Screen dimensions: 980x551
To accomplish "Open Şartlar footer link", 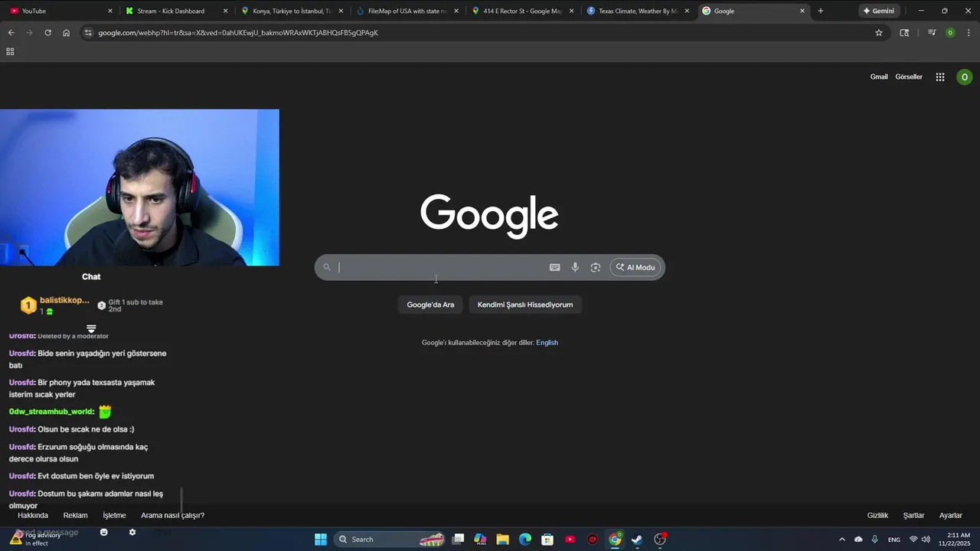I will click(913, 515).
